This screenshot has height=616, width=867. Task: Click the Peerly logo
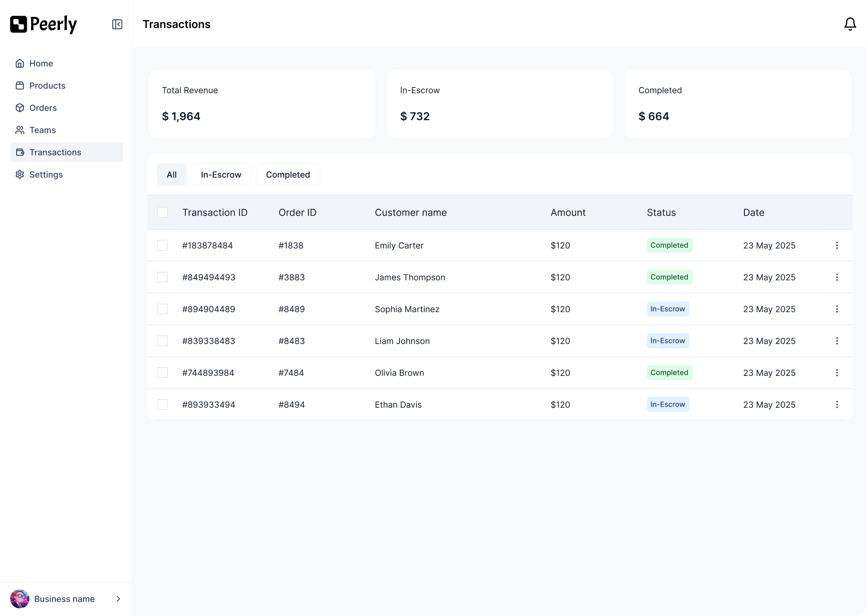[x=43, y=24]
